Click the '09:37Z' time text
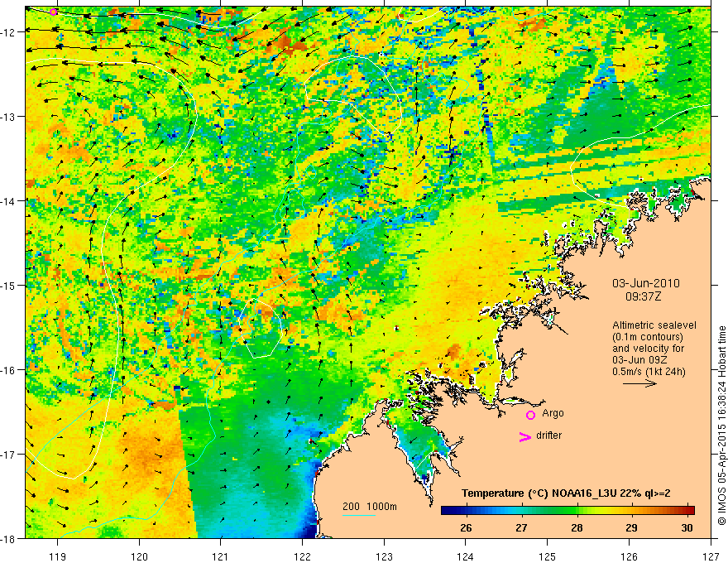Viewport: 728px width, 563px height. pos(644,296)
